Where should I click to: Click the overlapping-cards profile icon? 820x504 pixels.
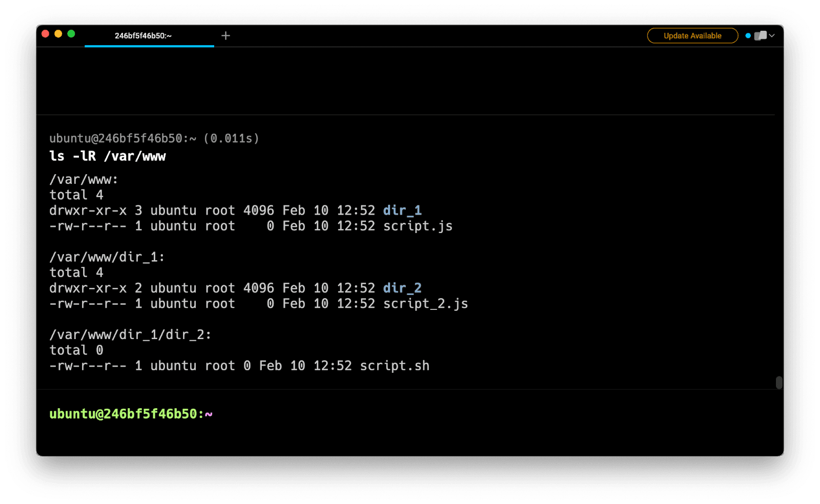[761, 36]
